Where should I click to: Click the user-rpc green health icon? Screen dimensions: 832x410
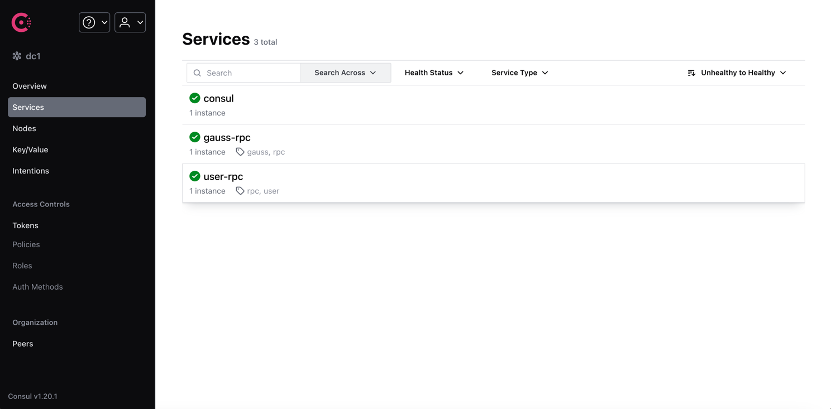(195, 176)
